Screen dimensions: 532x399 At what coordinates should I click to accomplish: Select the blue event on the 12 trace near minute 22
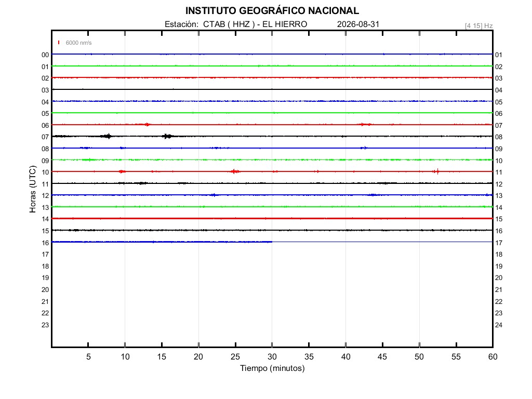[214, 195]
